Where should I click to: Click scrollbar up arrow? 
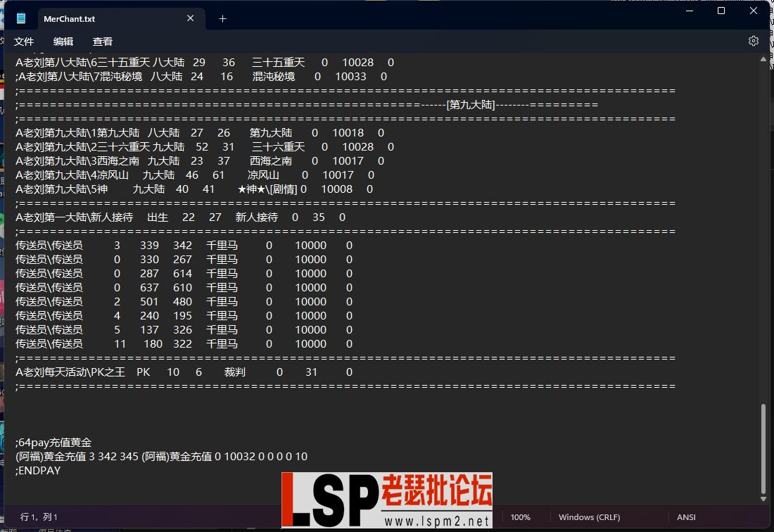(x=763, y=59)
